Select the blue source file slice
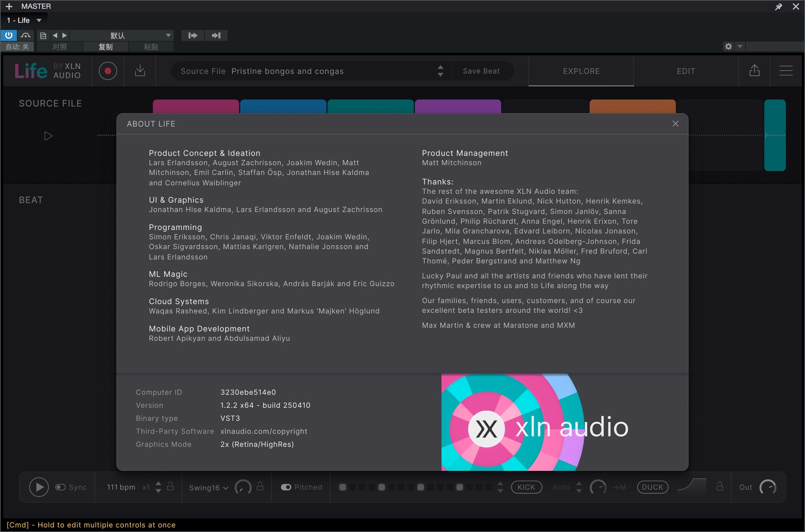805x532 pixels. tap(283, 106)
